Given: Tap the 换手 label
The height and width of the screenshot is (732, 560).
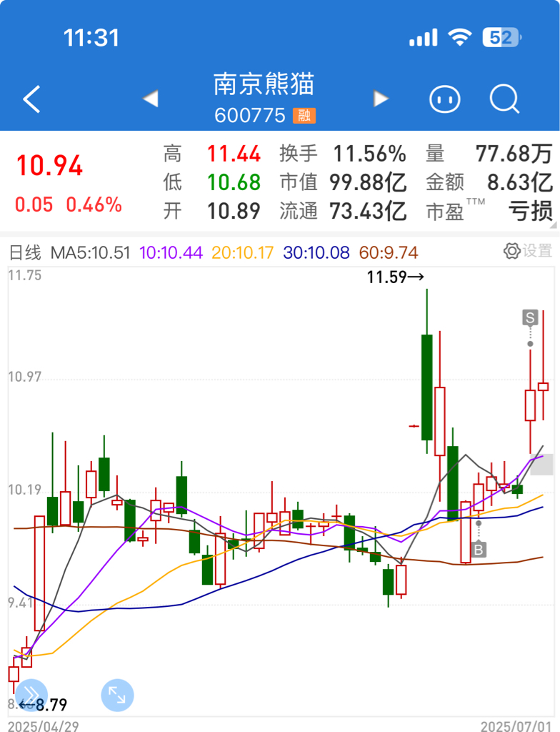Looking at the screenshot, I should click(x=299, y=154).
